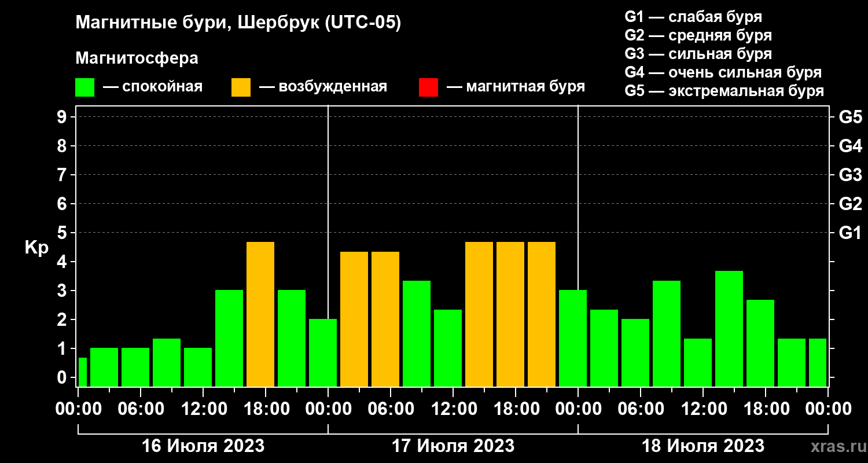Screen dimensions: 868x463
Task: Click the '— магнитная буря' legend label
Action: pos(516,87)
